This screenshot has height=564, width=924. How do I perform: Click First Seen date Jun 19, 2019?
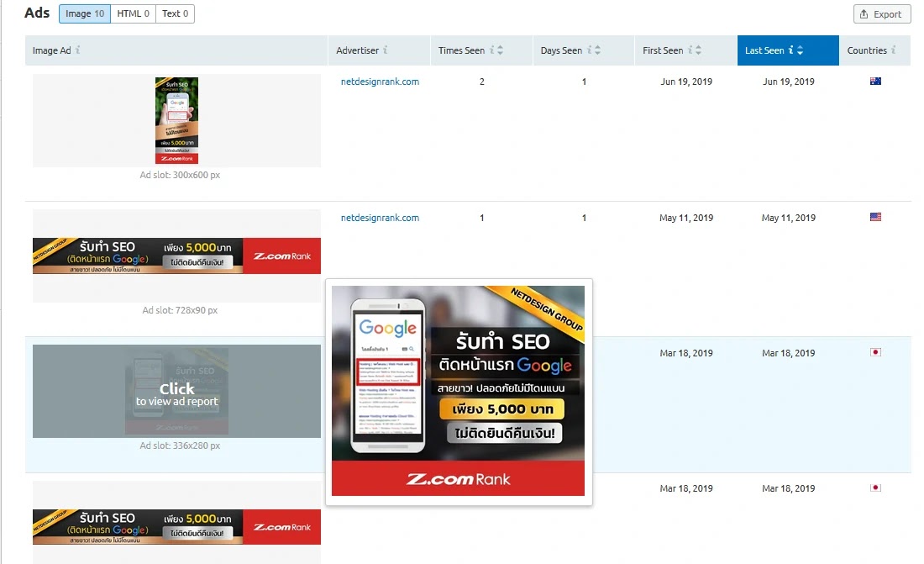(x=686, y=82)
